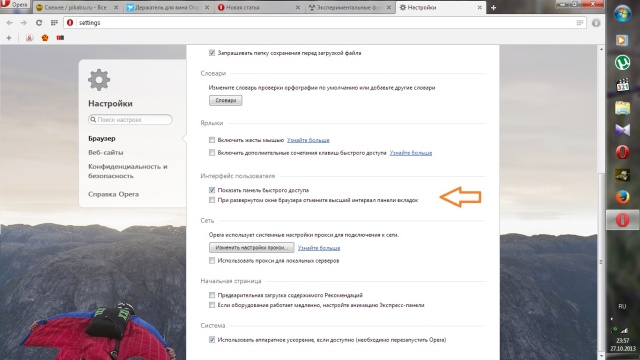Viewport: 640px width, 360px height.
Task: Open the first bookmark icon on bookmarks bar
Action: pyautogui.click(x=29, y=38)
